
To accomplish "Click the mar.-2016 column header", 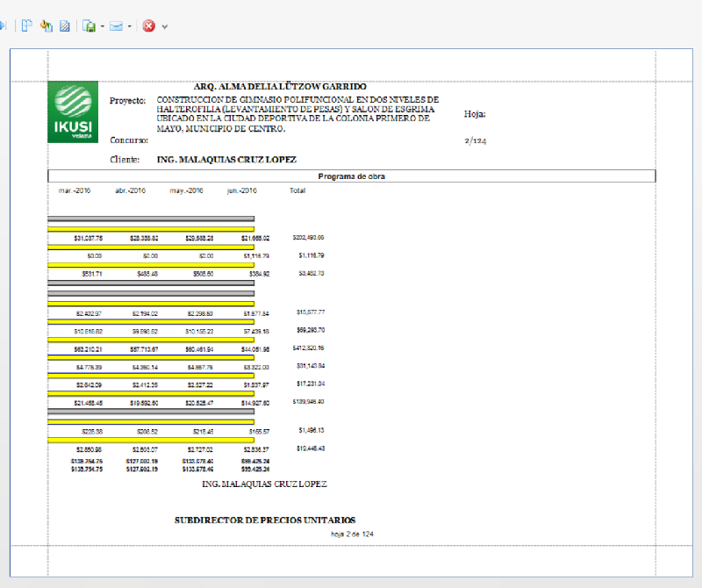I will point(76,190).
